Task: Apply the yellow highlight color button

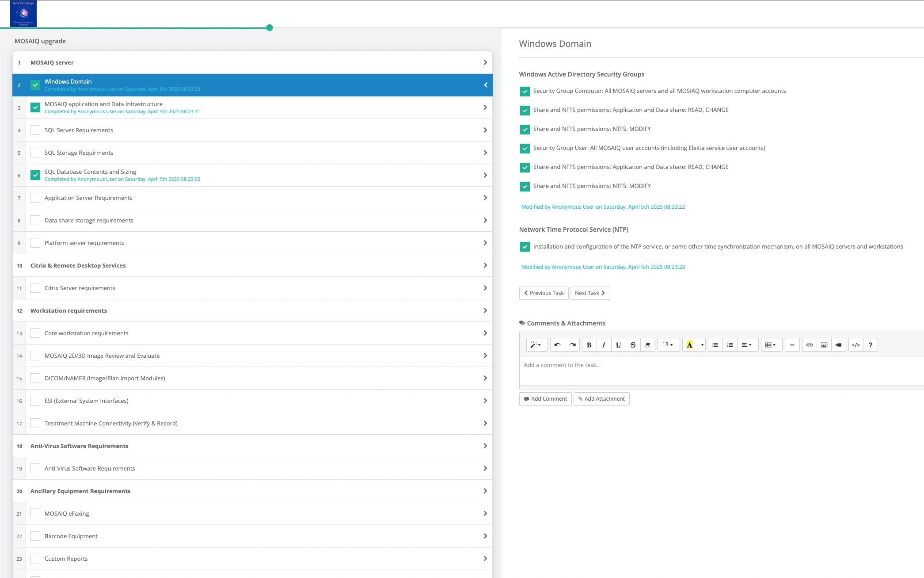Action: coord(689,345)
